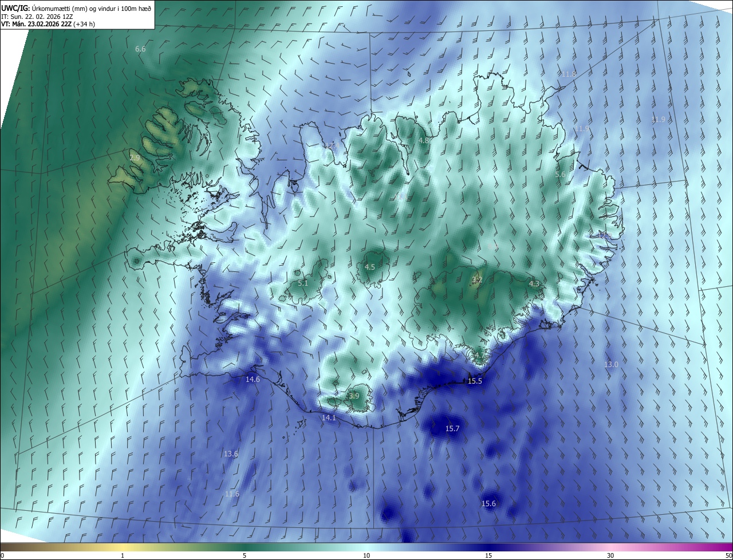Viewport: 733px width, 560px height.
Task: Click the 5.1 value label
Action: coord(303,283)
